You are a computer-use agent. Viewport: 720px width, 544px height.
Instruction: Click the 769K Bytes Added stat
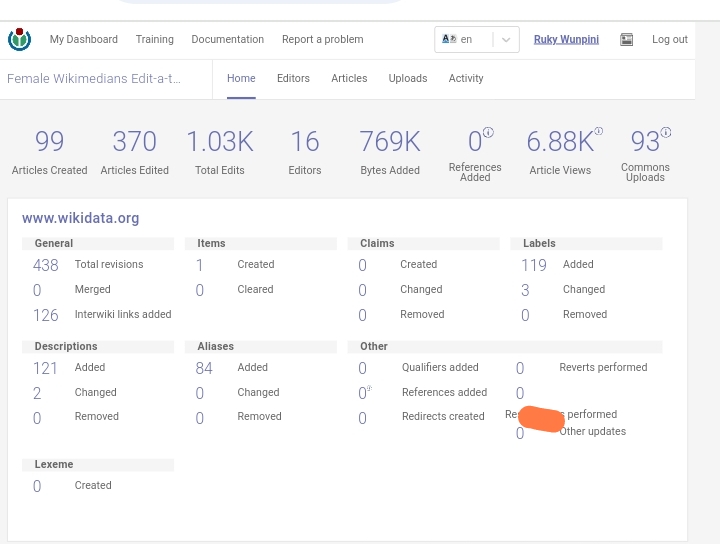(x=390, y=152)
